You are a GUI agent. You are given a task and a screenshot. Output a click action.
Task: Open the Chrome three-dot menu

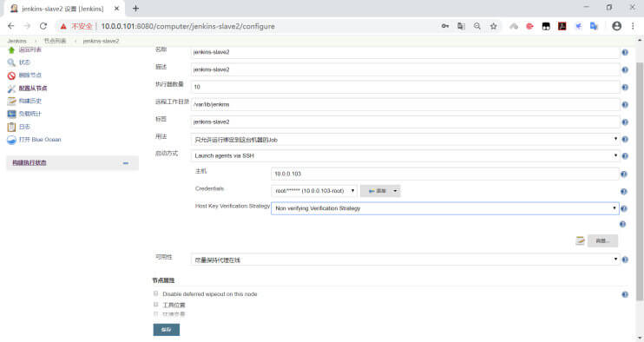click(x=633, y=26)
